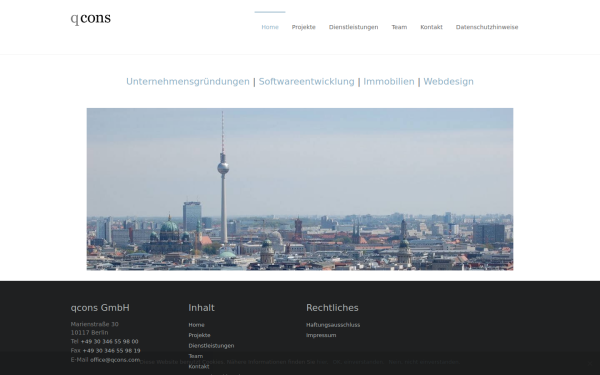Call the Tel number +49 30 346 55 98 00
600x375 pixels.
pyautogui.click(x=109, y=341)
